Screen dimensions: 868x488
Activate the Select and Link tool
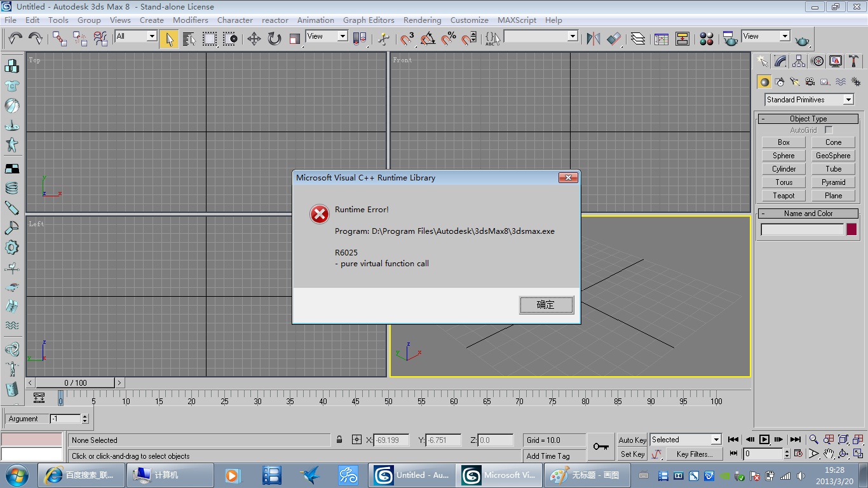(x=60, y=39)
